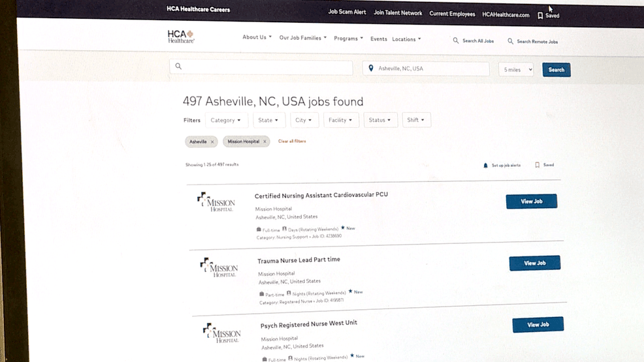
Task: Click the Mission Hospital logo on the Trauma Nurse Lead job
Action: (x=219, y=267)
